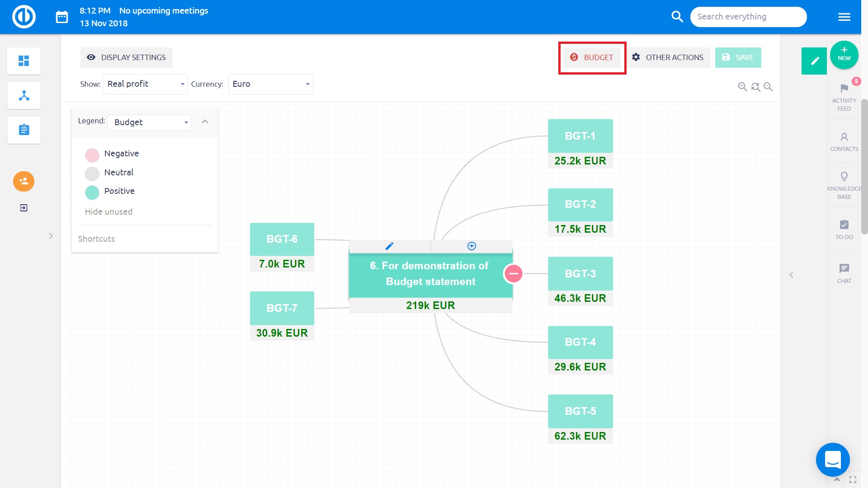Toggle Display Settings eye button

[126, 57]
